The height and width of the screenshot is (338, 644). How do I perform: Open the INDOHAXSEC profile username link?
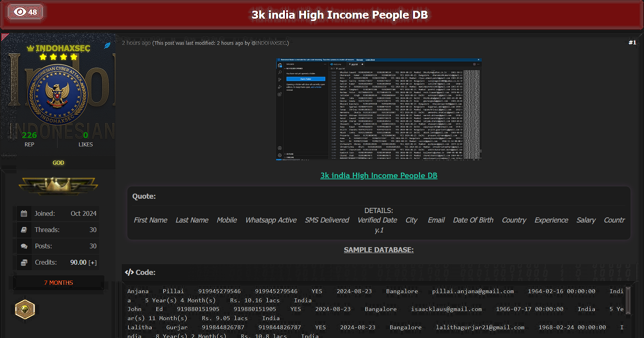63,48
